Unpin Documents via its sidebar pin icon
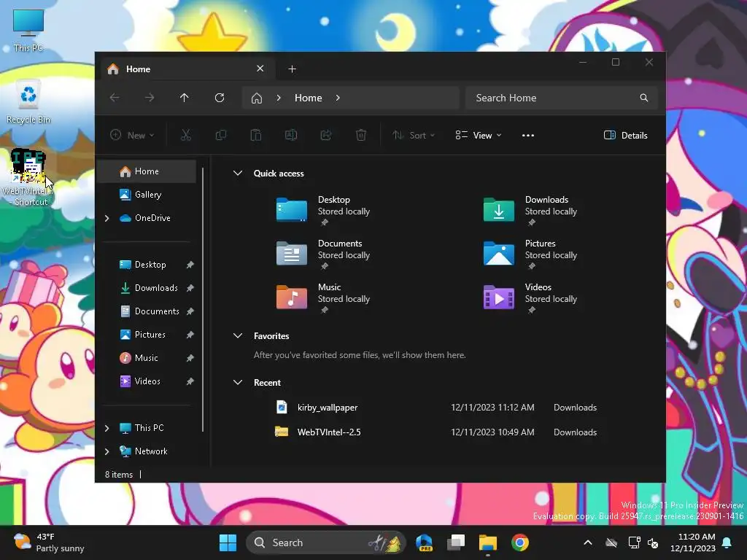Image resolution: width=747 pixels, height=560 pixels. pos(190,311)
